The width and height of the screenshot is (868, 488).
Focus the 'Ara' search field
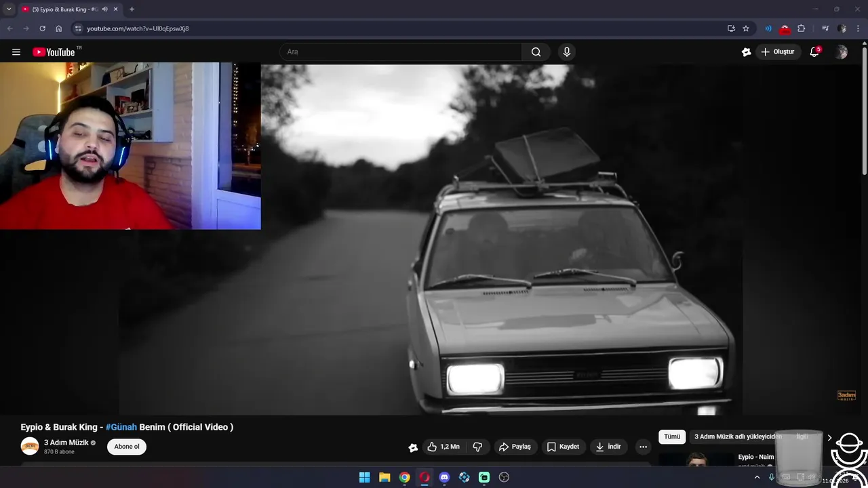[401, 52]
